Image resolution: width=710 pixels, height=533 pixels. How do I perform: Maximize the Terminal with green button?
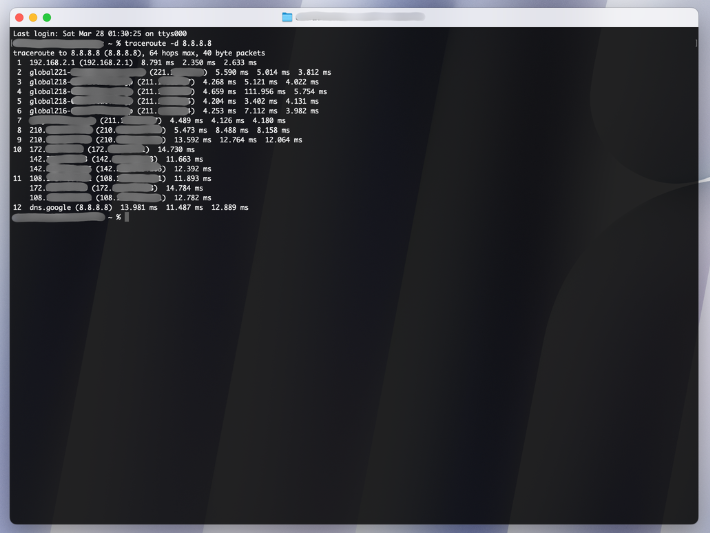coord(47,17)
